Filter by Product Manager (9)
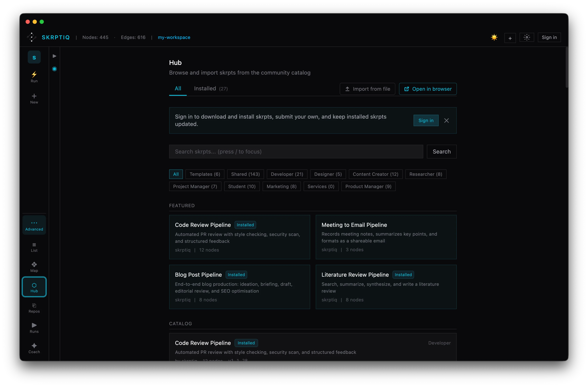588x387 pixels. click(368, 186)
